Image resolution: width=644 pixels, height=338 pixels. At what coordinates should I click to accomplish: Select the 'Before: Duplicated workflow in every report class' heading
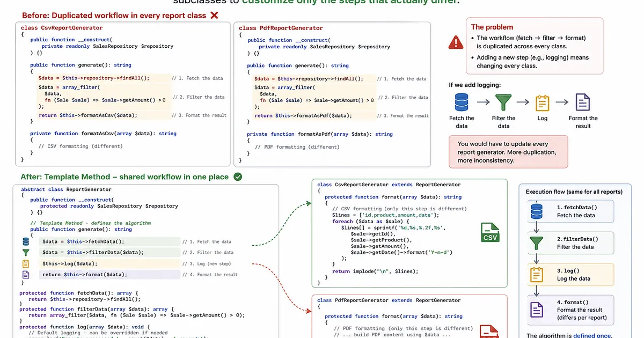(x=114, y=16)
